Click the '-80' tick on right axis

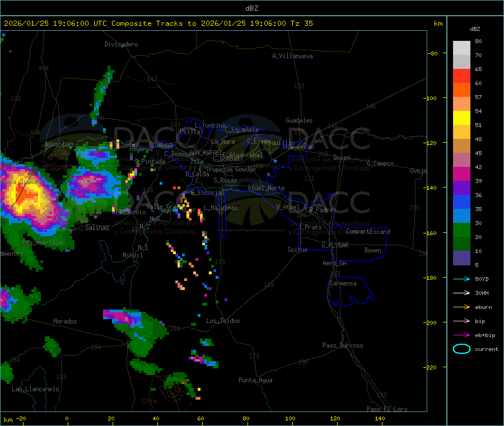(x=433, y=53)
